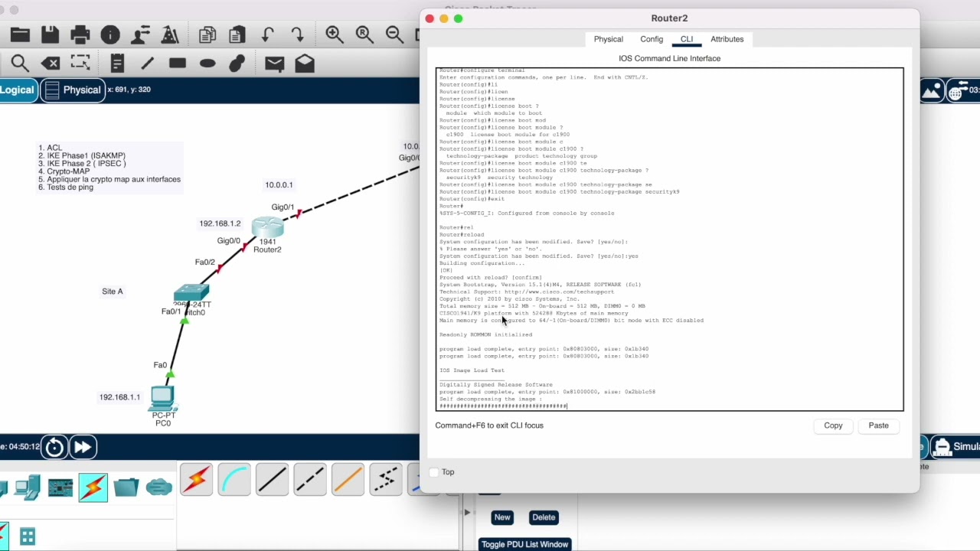Click inside the IOS CLI terminal area
This screenshot has height=551, width=980.
click(670, 240)
